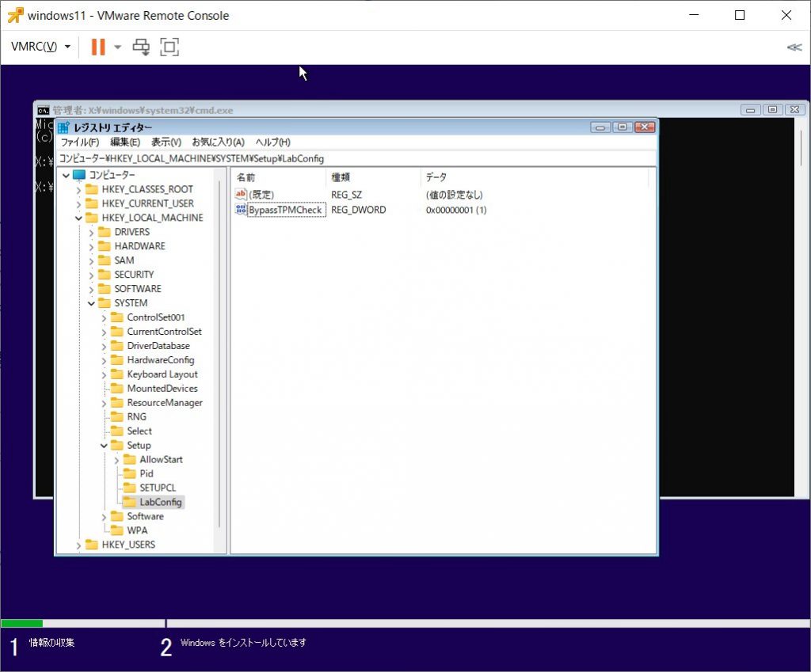Select the WPA folder icon
Image resolution: width=811 pixels, height=672 pixels.
pos(117,530)
